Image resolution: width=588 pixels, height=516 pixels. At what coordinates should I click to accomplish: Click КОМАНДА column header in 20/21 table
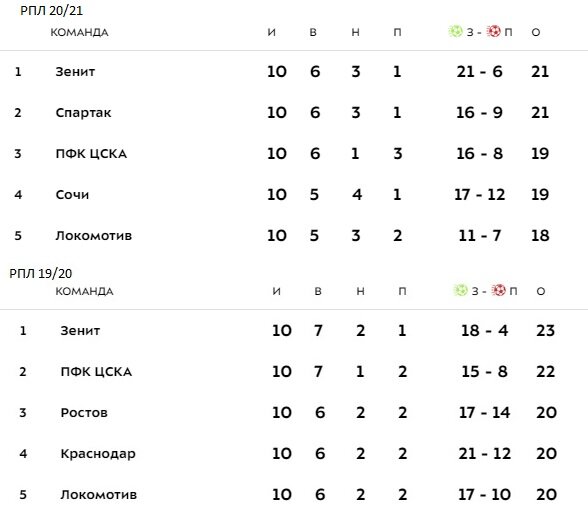[79, 32]
